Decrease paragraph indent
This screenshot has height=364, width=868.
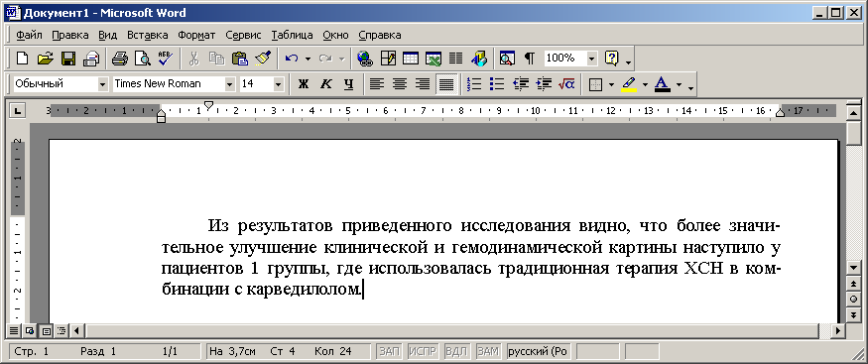521,84
